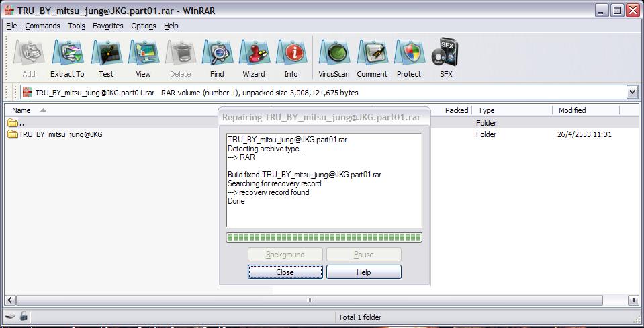Click the Protect archive icon
This screenshot has width=644, height=328.
(409, 53)
